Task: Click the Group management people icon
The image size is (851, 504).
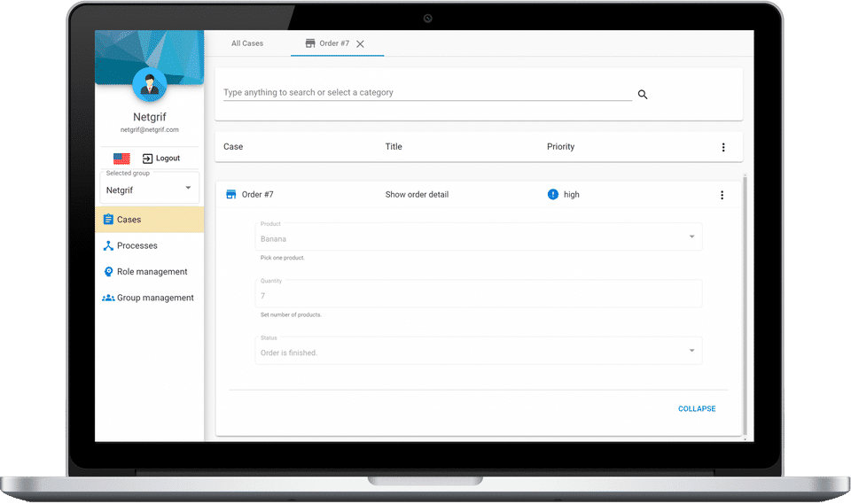Action: click(108, 298)
